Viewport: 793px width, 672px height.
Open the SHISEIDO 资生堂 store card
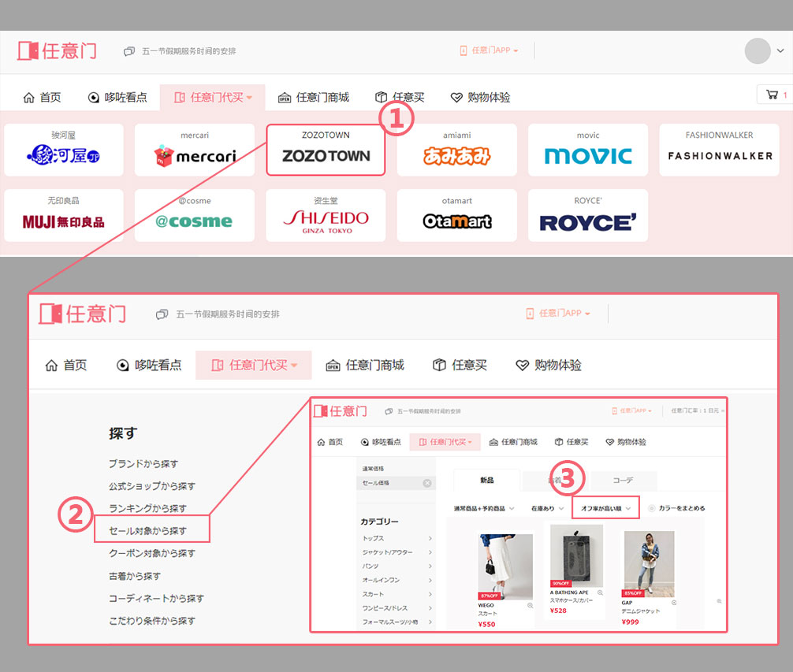(326, 215)
